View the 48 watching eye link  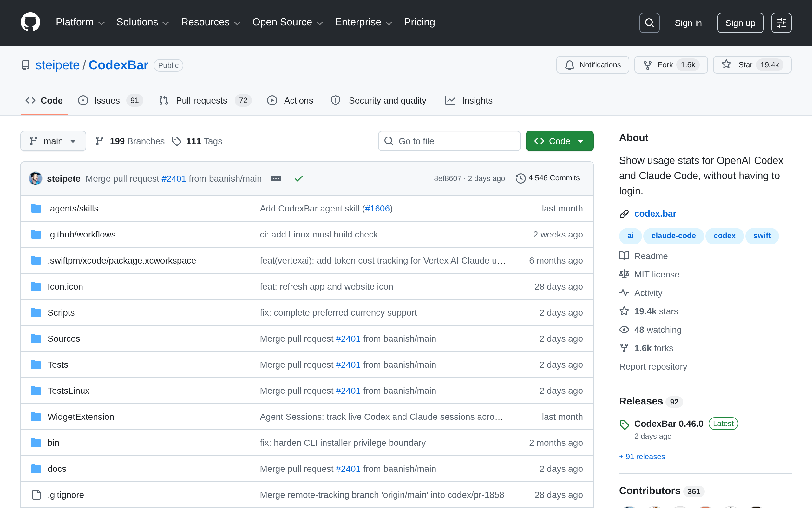(650, 330)
